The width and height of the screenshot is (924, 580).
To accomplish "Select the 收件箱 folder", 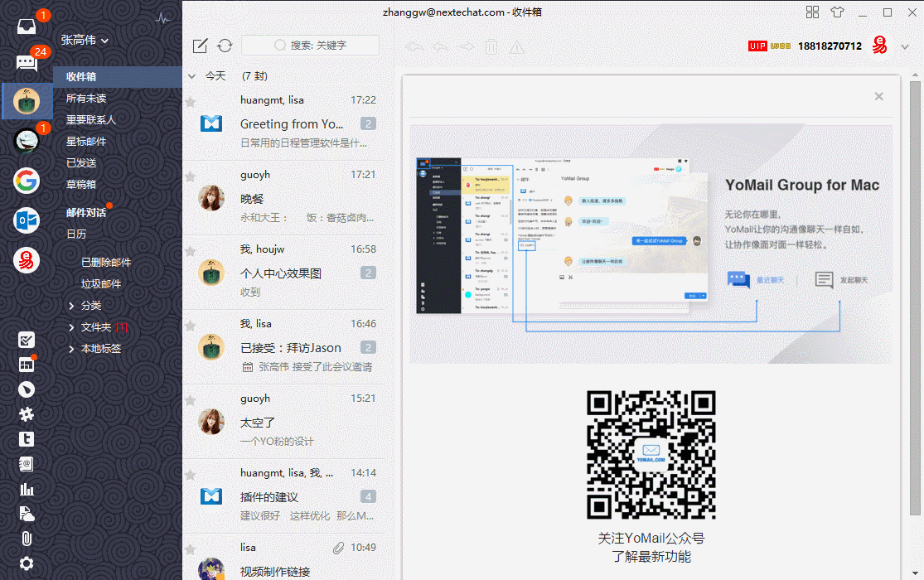I will [x=118, y=76].
